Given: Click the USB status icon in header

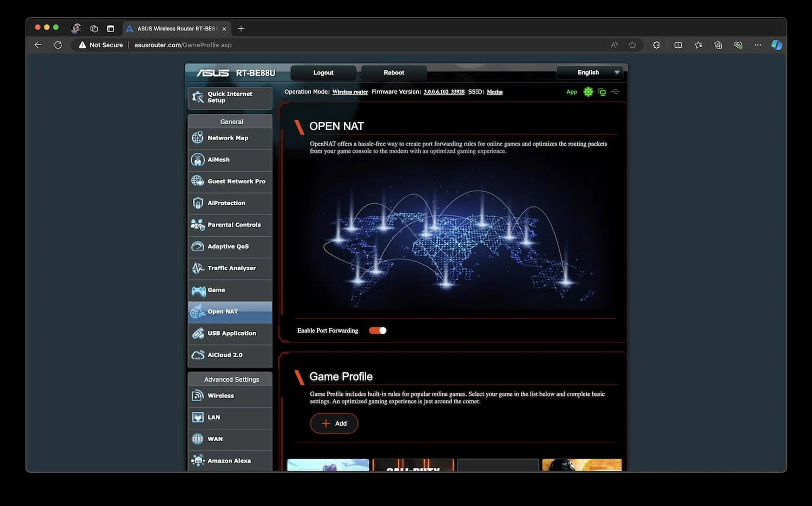Looking at the screenshot, I should point(615,92).
